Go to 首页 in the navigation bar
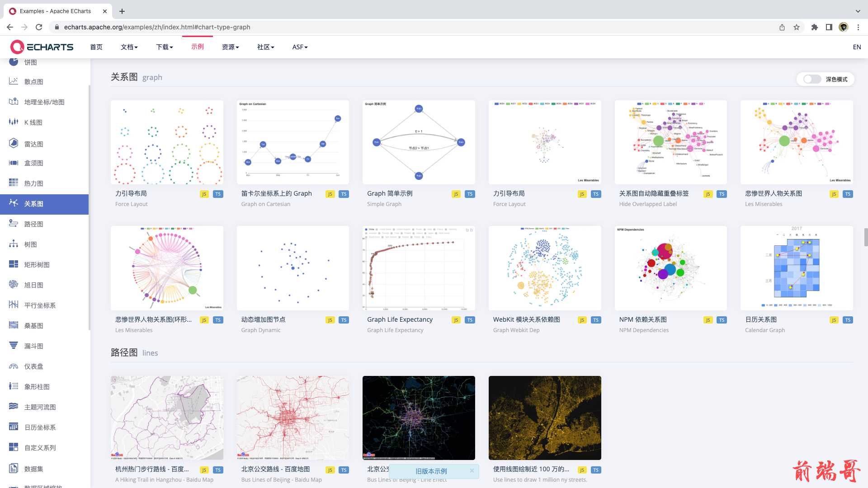 point(96,47)
